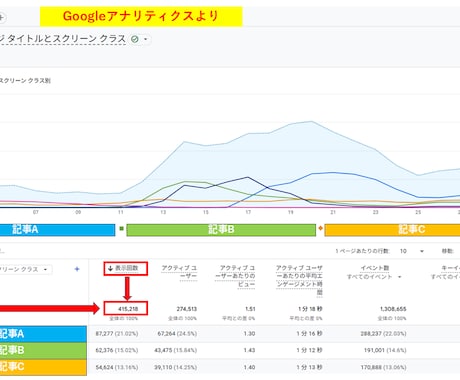Viewport: 460px width, 380px height.
Task: Click the 記事B row label in table
Action: click(43, 350)
